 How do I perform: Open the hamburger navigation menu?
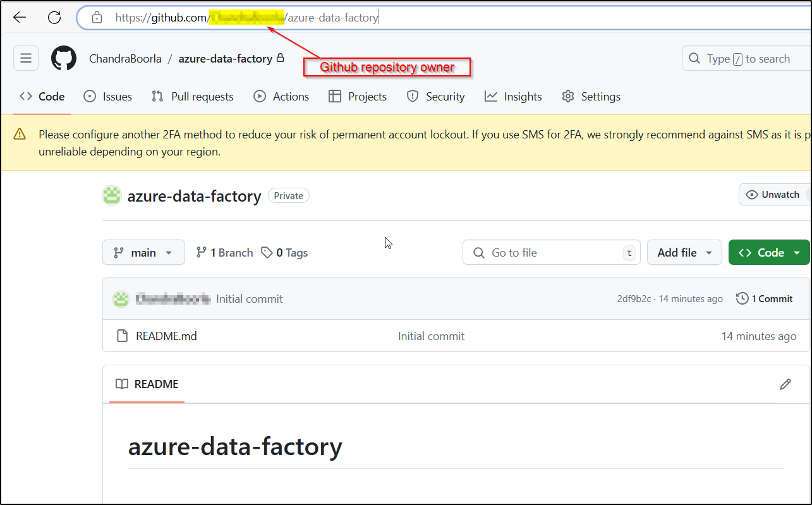(x=26, y=58)
